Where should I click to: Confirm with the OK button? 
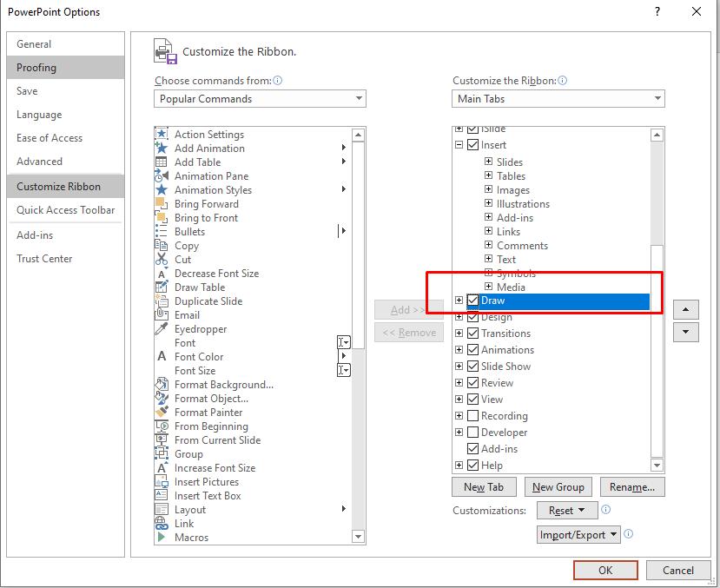click(x=605, y=570)
